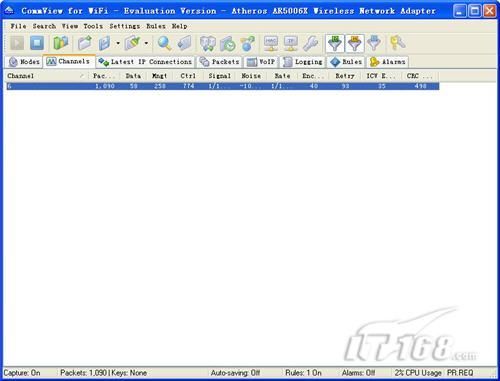
Task: Sort by the Data column header
Action: (133, 76)
